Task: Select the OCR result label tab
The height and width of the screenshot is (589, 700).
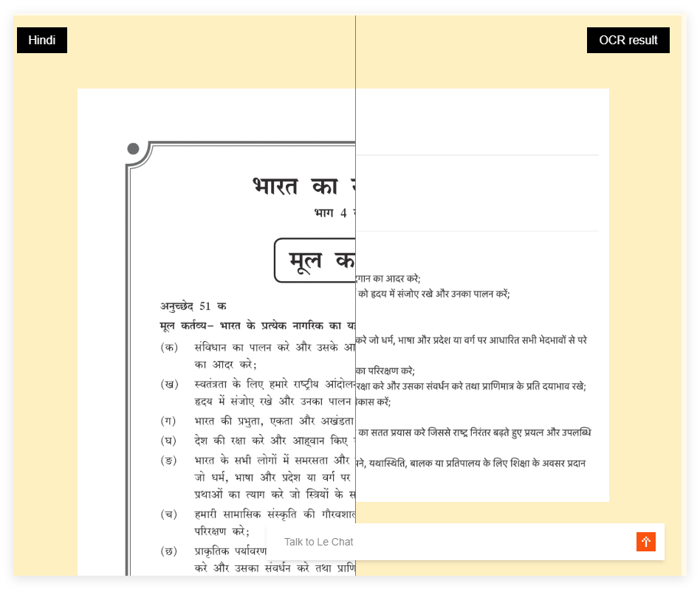Action: tap(628, 40)
